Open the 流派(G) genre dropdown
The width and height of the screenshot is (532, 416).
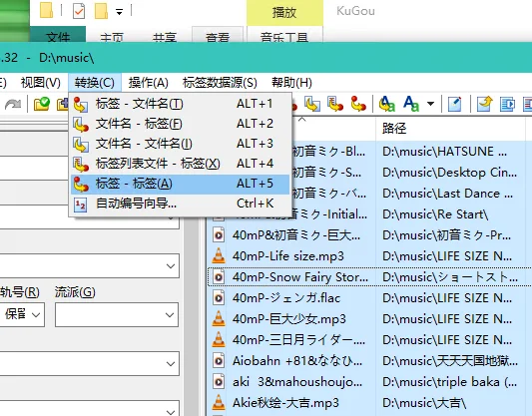pyautogui.click(x=170, y=315)
